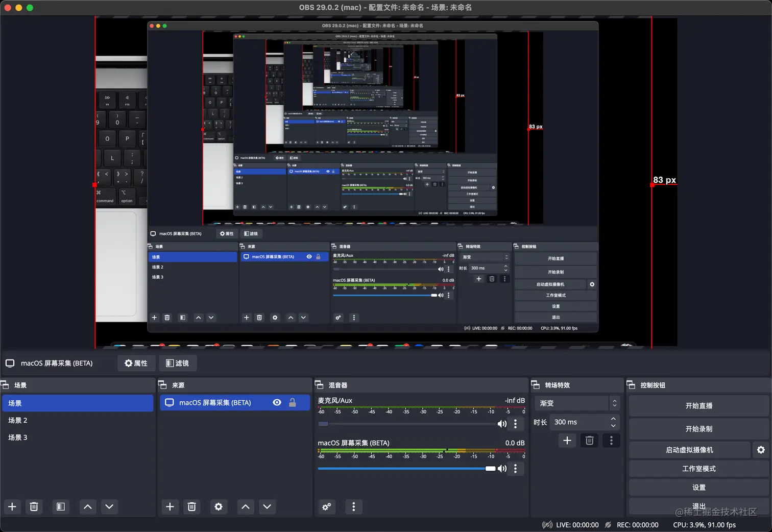Click the 0.0 dB level readout

tap(515, 443)
